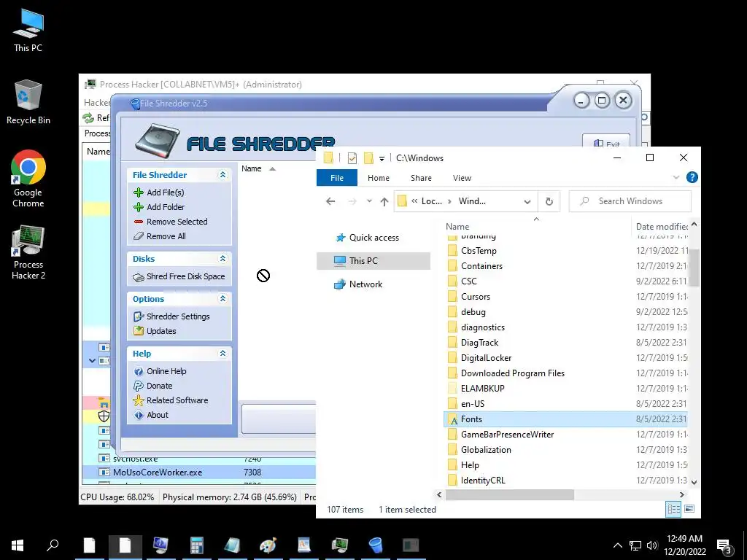This screenshot has height=560, width=747.
Task: Open the Share ribbon tab
Action: click(421, 178)
